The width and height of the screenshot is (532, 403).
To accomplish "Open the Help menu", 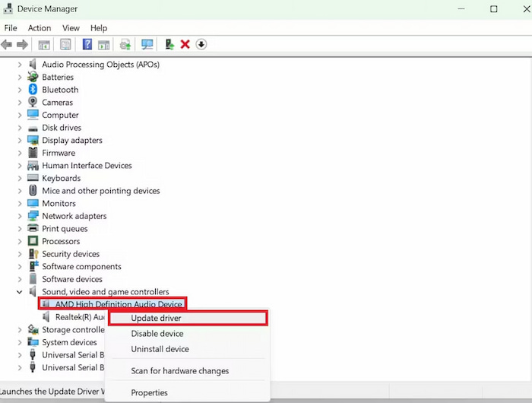I will coord(99,28).
